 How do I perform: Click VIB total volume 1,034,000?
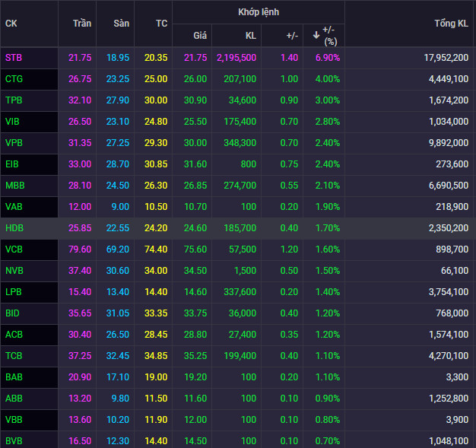coord(449,122)
